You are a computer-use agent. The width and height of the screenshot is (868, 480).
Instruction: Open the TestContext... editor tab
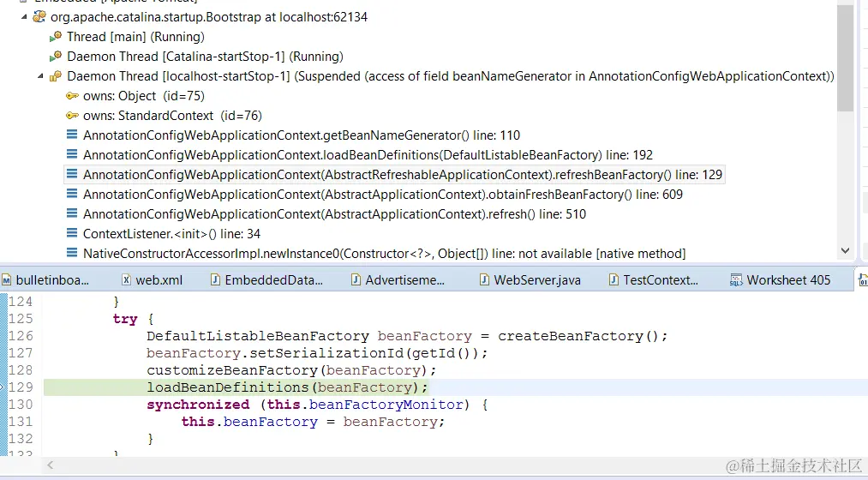(661, 280)
